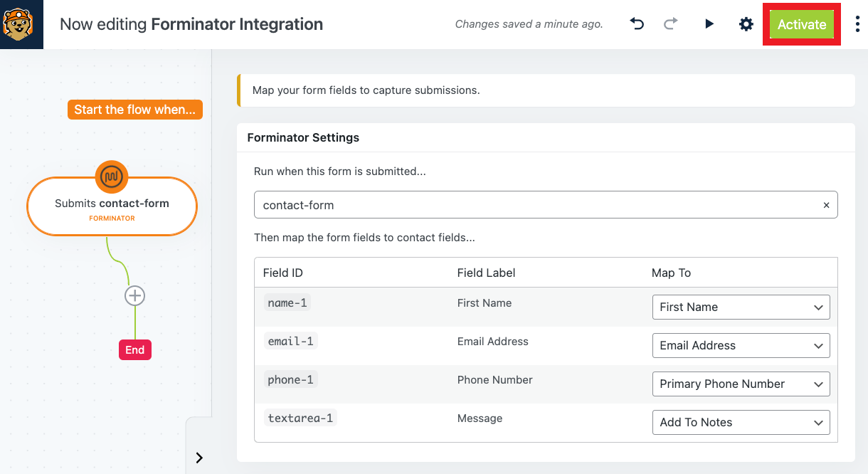
Task: Click the Field Label column header
Action: (x=486, y=273)
